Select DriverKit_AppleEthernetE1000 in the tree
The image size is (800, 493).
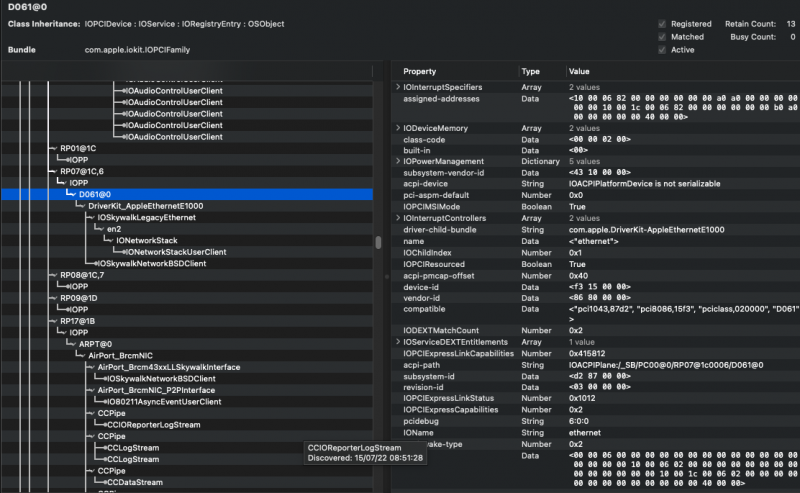tap(144, 205)
